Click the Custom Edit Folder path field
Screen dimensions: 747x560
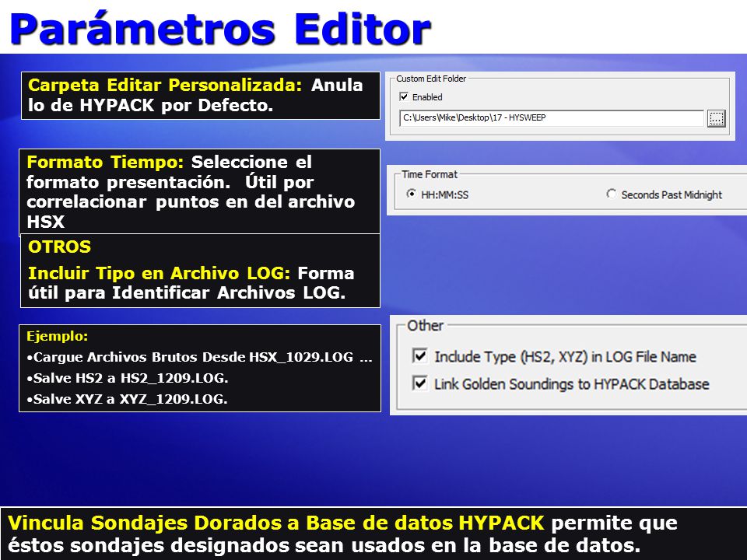click(552, 117)
